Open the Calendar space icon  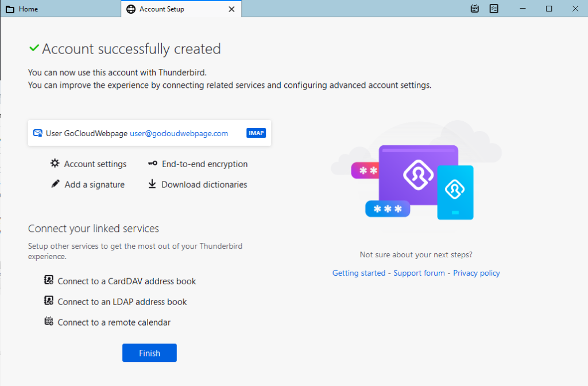474,9
